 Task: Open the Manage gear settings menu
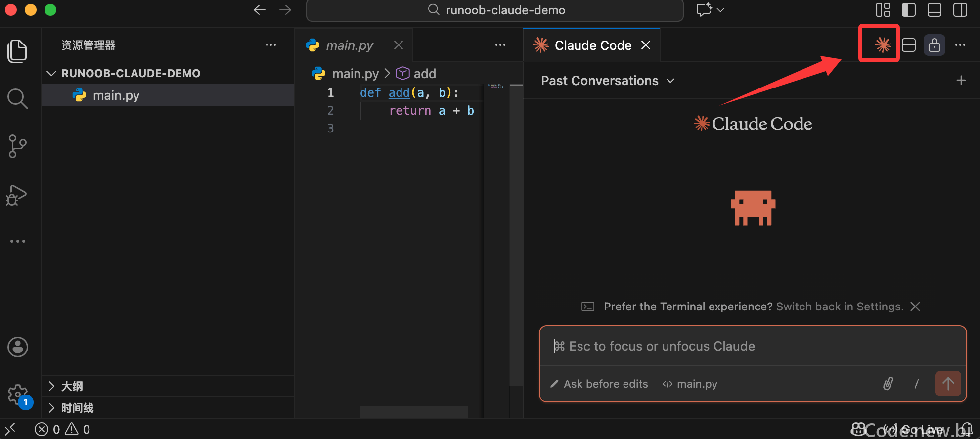click(x=18, y=395)
